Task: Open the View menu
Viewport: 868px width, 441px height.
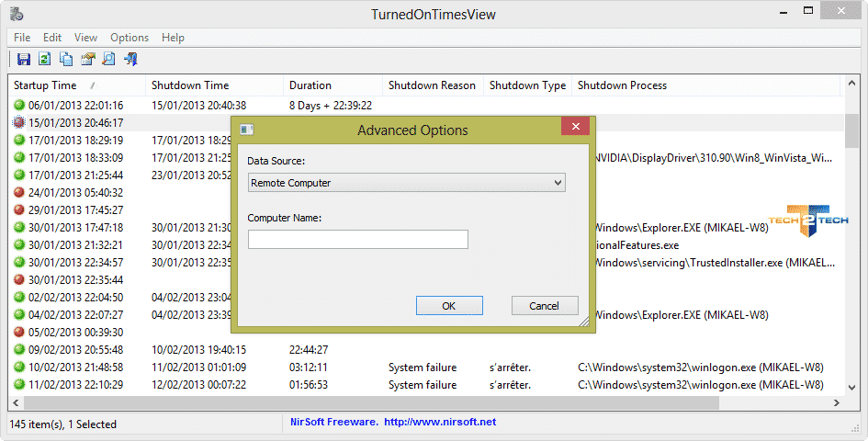Action: pos(85,38)
